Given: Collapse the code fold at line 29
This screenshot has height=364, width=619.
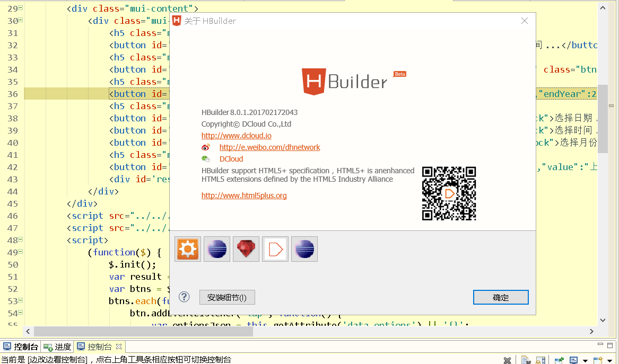Looking at the screenshot, I should [x=21, y=8].
